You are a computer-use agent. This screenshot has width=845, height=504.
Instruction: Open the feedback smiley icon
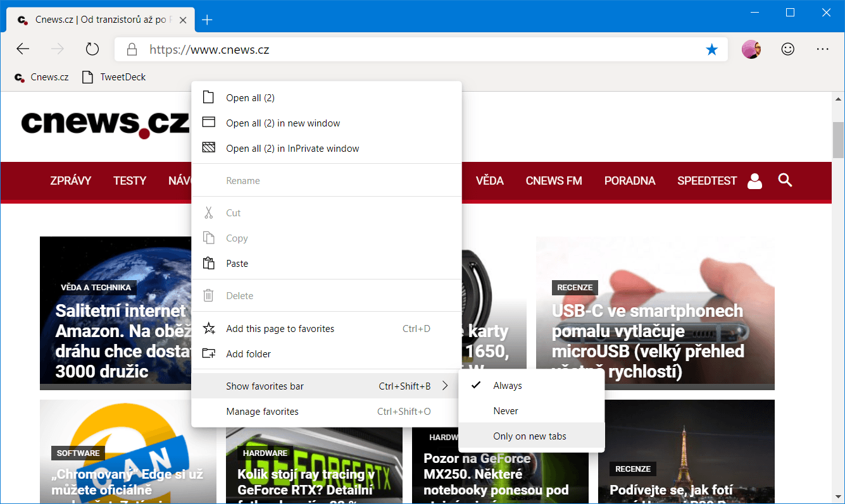pyautogui.click(x=787, y=49)
